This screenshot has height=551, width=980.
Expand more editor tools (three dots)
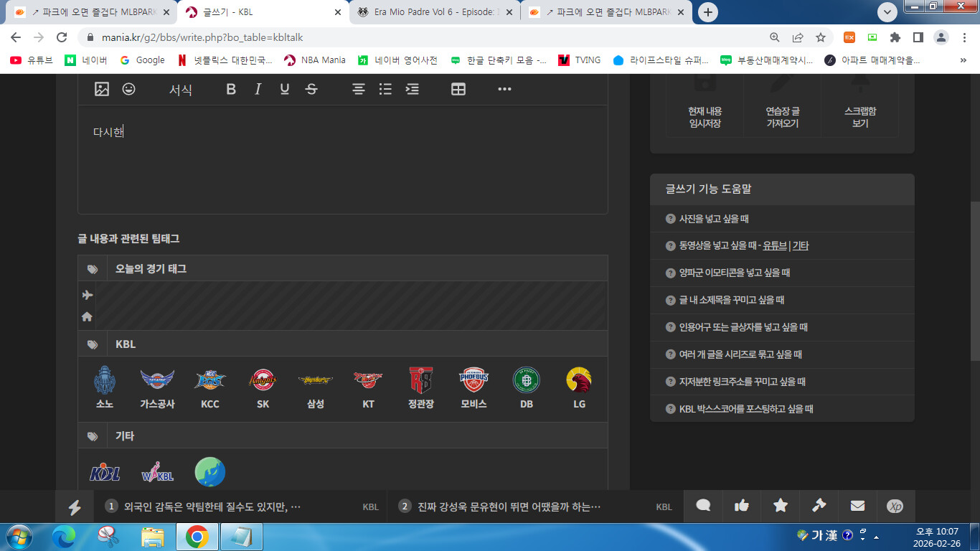504,89
